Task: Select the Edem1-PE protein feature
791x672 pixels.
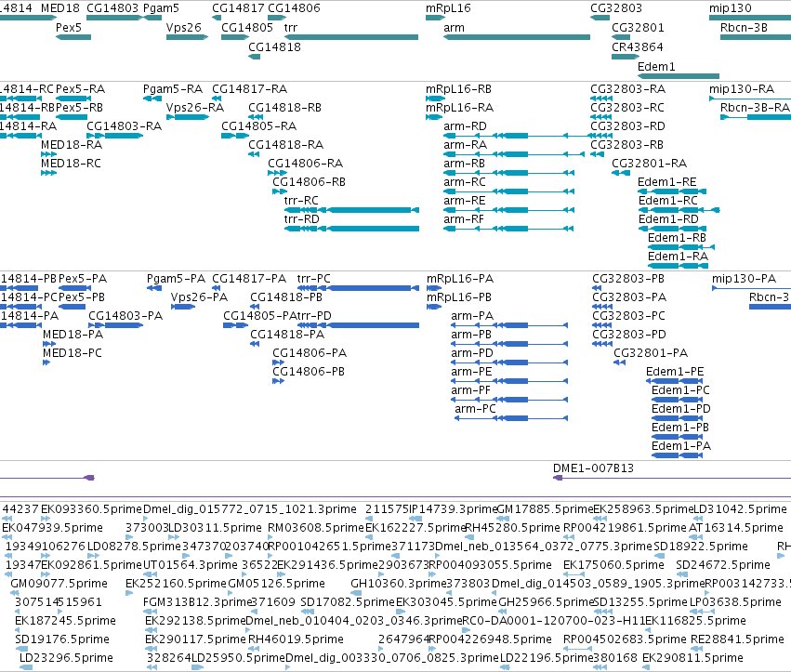Action: point(675,381)
